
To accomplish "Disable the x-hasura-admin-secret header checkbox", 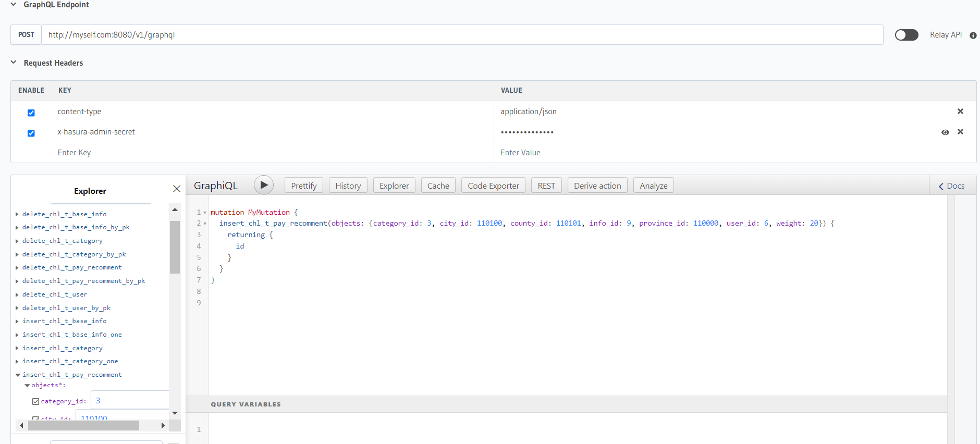I will click(31, 133).
